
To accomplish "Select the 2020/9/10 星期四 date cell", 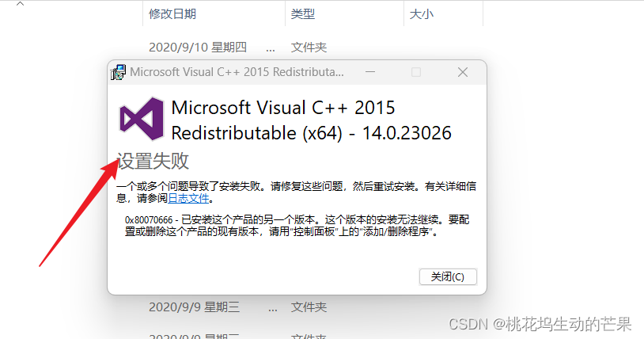I will [x=198, y=48].
